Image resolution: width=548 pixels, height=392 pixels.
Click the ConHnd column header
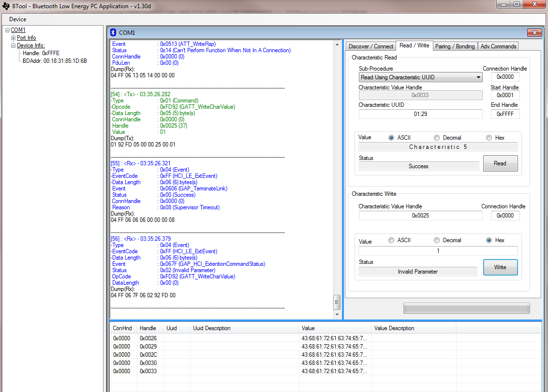122,328
